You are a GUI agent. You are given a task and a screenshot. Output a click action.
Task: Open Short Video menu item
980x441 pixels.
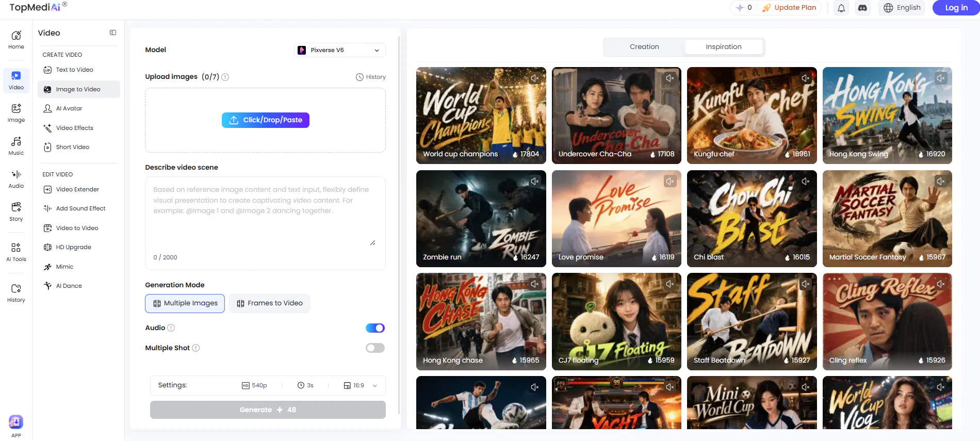coord(78,148)
